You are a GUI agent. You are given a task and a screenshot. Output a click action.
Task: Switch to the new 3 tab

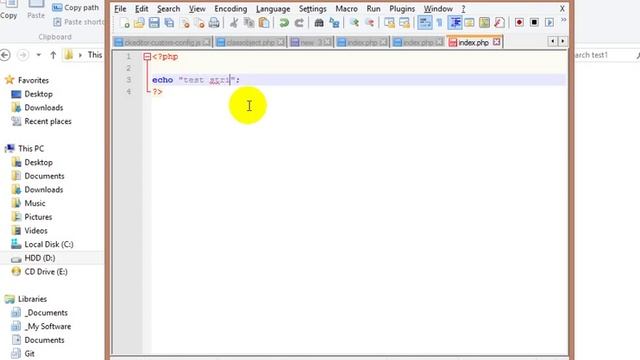311,42
